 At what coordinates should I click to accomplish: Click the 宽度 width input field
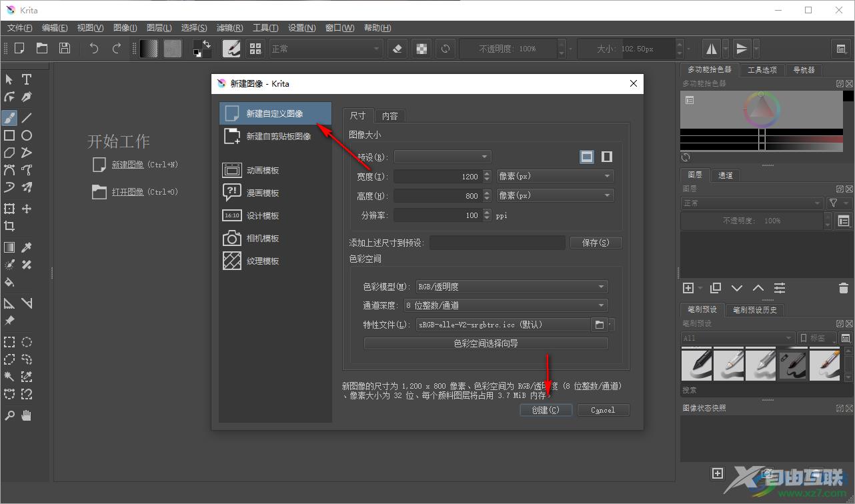[438, 176]
